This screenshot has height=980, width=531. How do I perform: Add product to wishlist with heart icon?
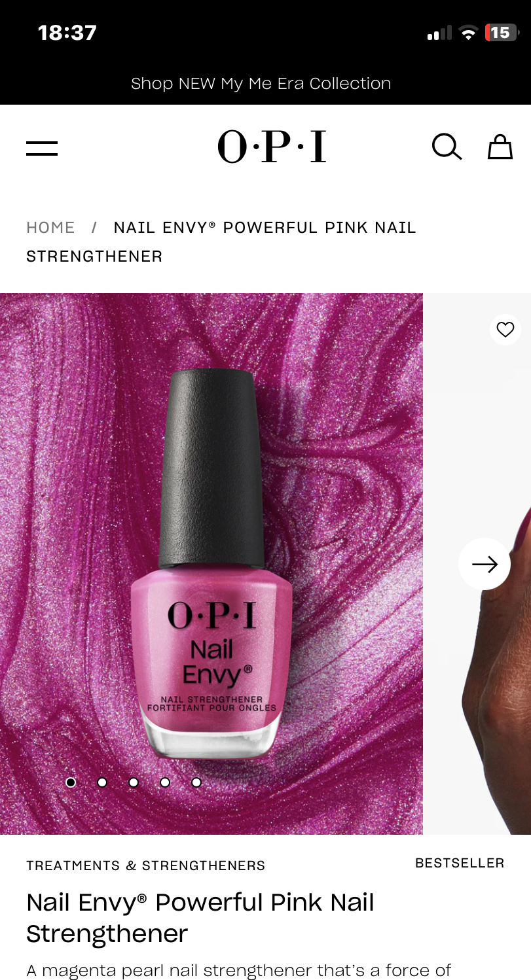(x=505, y=330)
